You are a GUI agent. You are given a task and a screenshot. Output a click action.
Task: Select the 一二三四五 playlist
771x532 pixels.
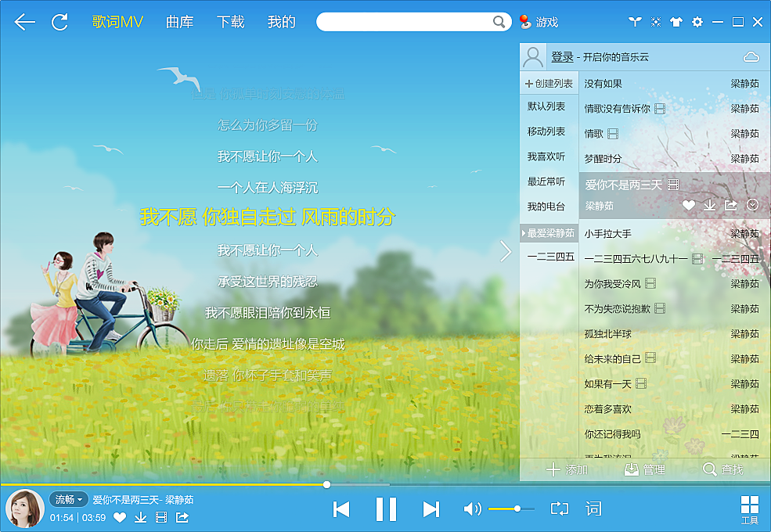[x=551, y=257]
